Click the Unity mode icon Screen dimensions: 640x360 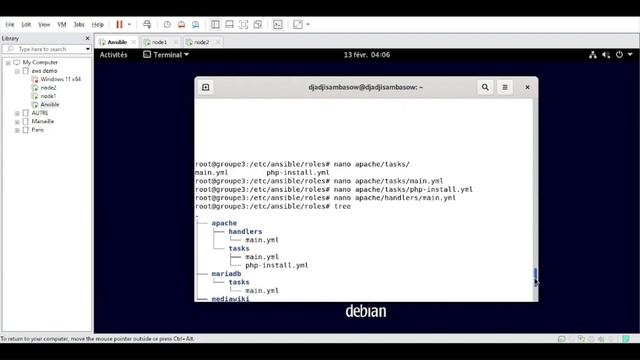coord(258,24)
